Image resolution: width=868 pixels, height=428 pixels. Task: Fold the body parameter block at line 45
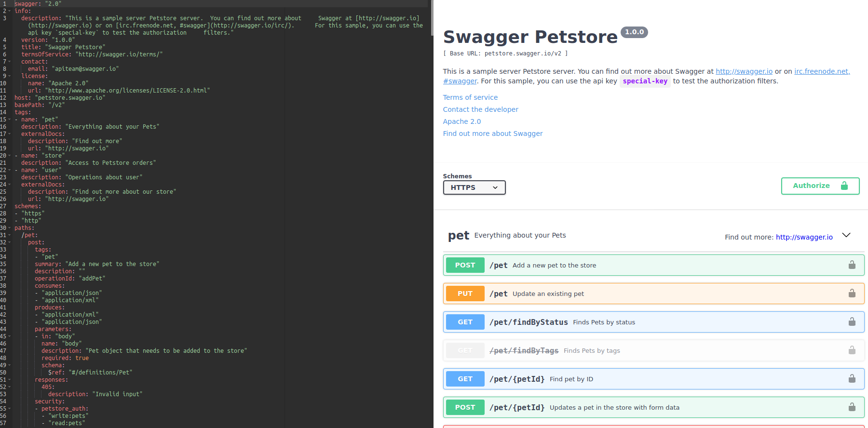click(x=10, y=336)
